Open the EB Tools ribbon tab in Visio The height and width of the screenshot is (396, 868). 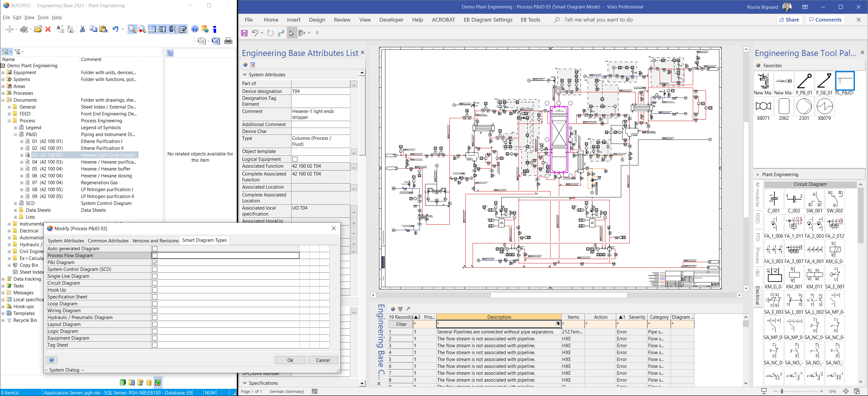coord(530,19)
